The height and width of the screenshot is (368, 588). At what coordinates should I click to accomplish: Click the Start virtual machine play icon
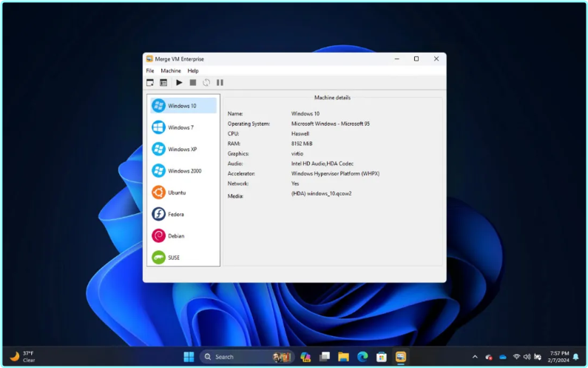[x=179, y=83]
